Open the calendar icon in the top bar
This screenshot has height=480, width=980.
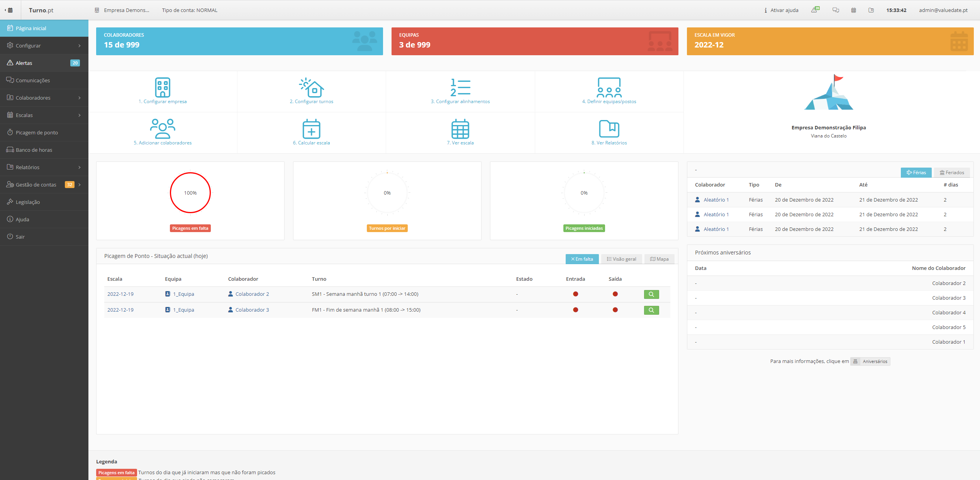click(x=854, y=10)
